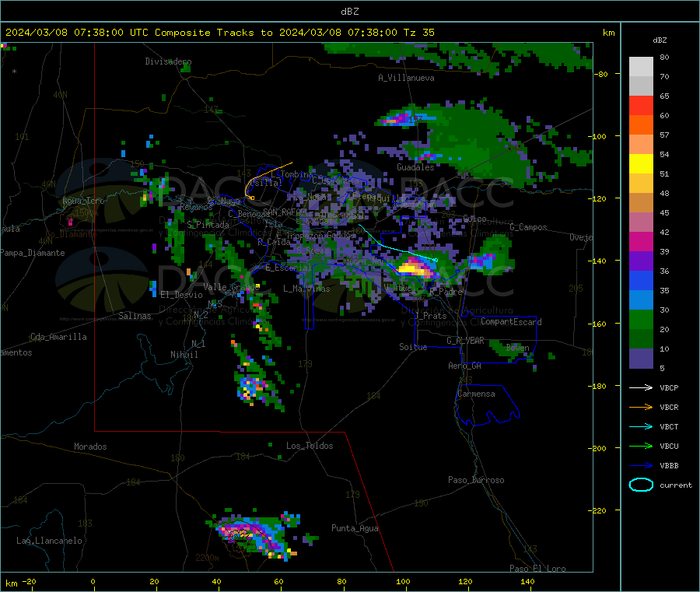This screenshot has height=592, width=700.
Task: Click the 'Aero_GA' map label
Action: [465, 366]
